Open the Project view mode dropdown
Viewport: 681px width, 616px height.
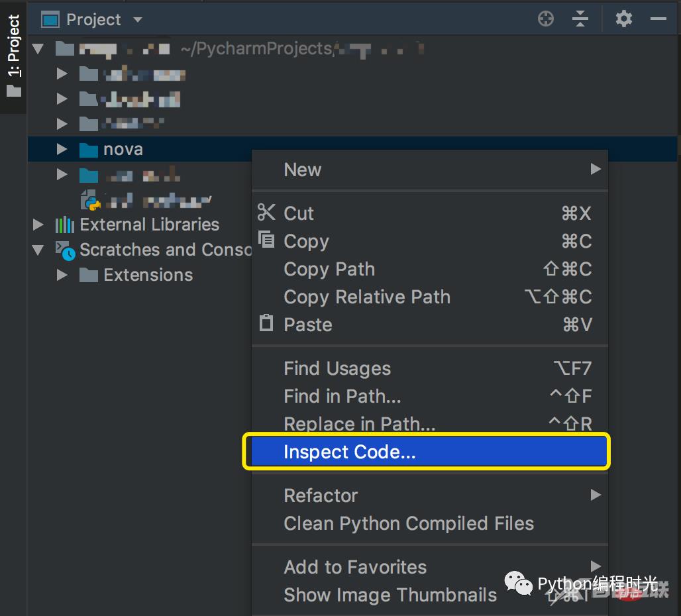137,19
